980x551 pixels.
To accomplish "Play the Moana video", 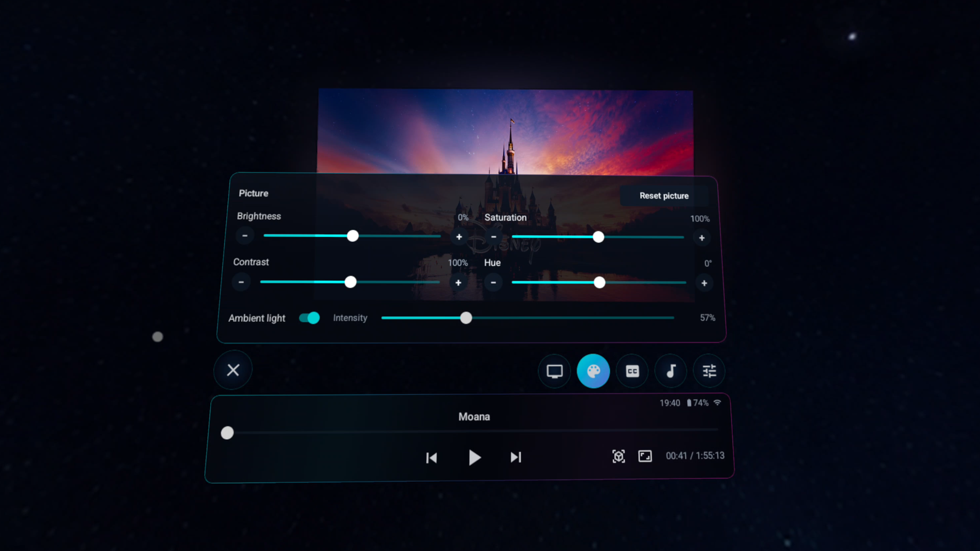I will [474, 457].
